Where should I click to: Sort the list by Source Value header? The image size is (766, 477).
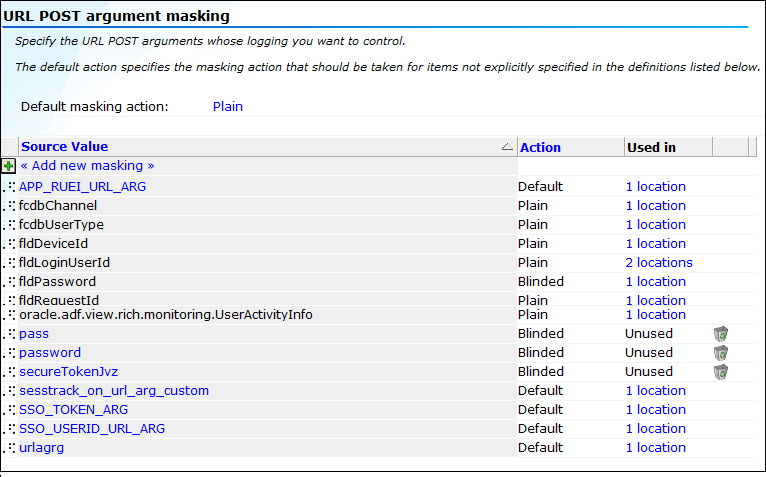pyautogui.click(x=64, y=147)
